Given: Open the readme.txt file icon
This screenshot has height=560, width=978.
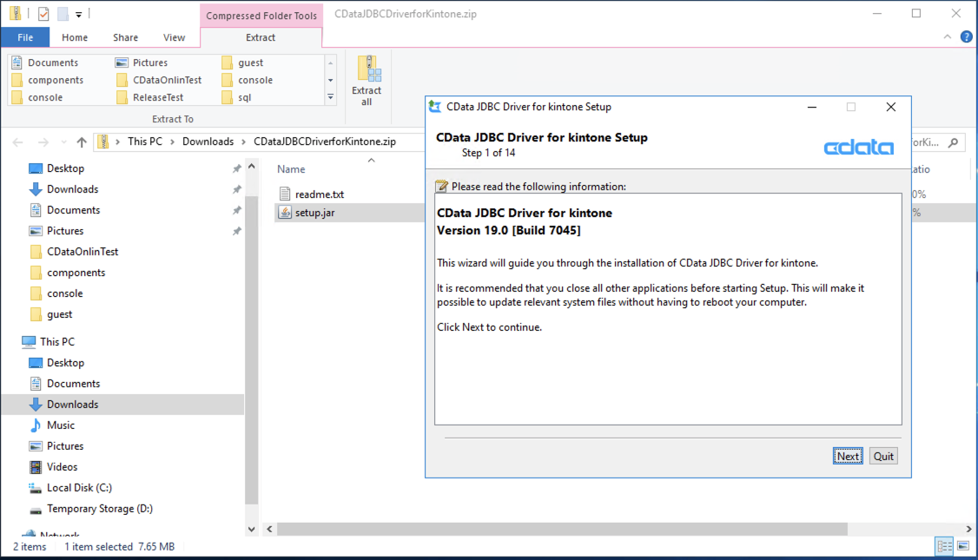Looking at the screenshot, I should (x=285, y=194).
